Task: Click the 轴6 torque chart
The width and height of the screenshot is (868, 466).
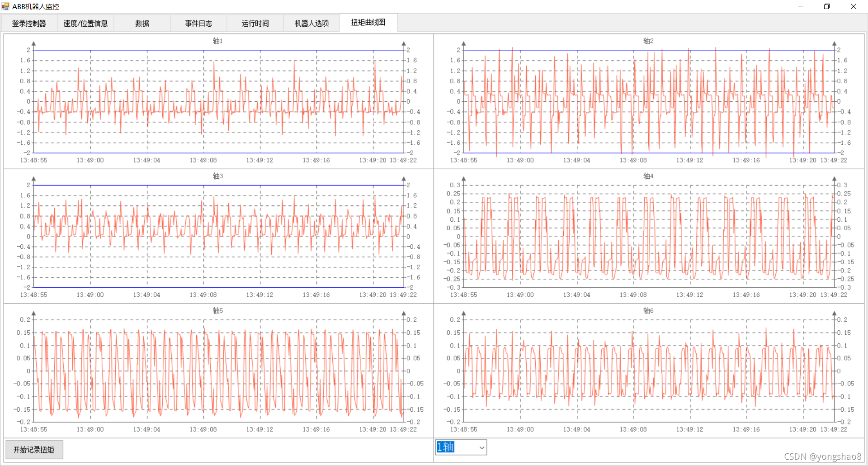Action: [649, 371]
